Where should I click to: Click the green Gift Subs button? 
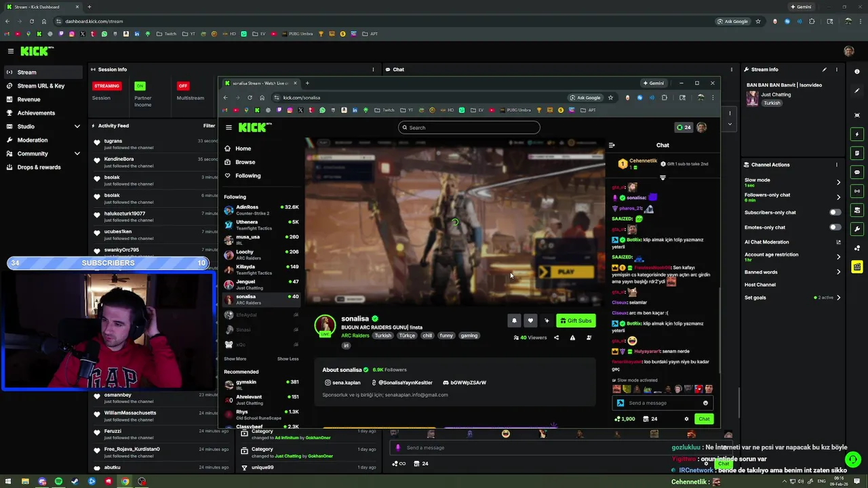tap(576, 321)
